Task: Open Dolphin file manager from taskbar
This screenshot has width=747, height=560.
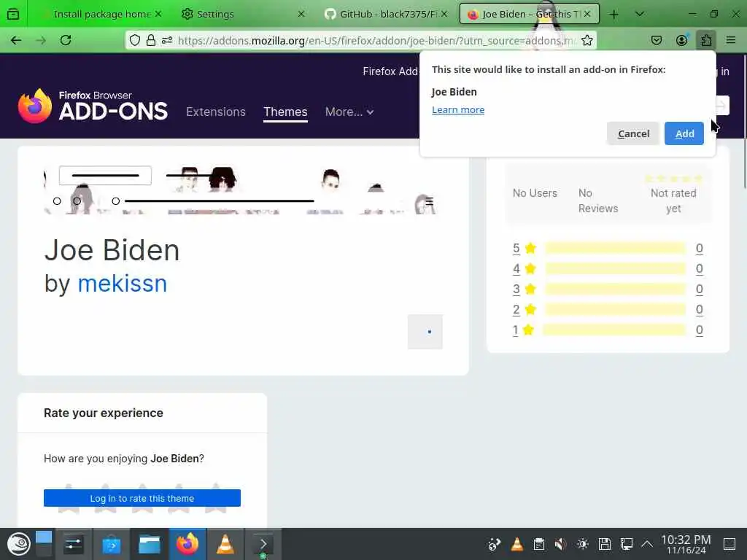Action: tap(149, 544)
